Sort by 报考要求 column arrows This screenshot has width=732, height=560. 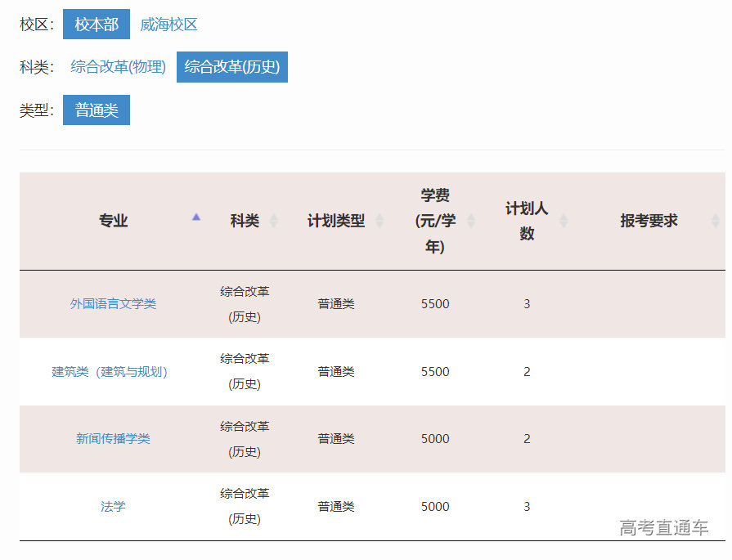(x=716, y=221)
